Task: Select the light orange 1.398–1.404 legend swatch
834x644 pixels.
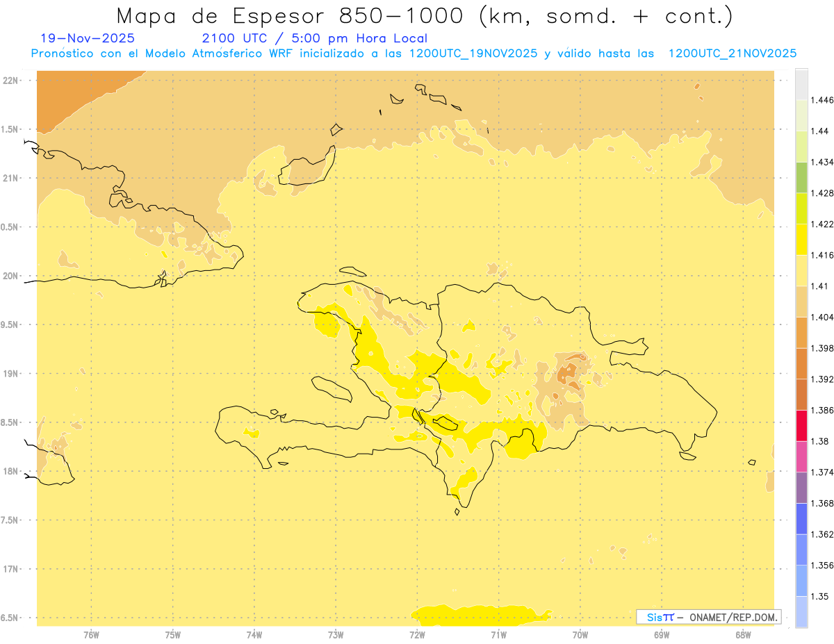Action: click(801, 332)
